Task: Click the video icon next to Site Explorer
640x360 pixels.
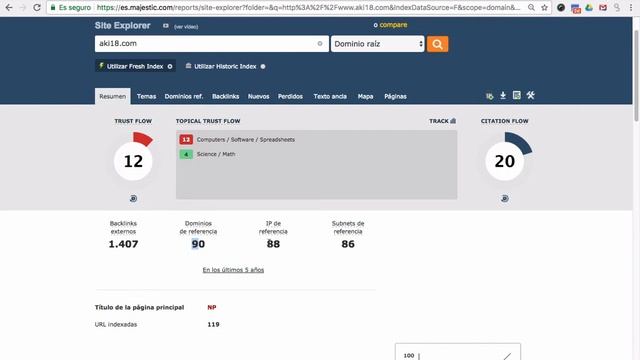Action: tap(166, 26)
